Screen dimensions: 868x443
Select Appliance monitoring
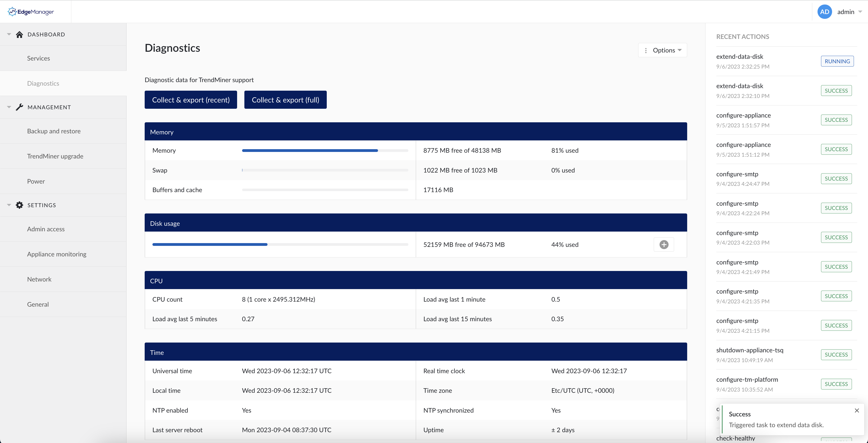[x=56, y=254]
